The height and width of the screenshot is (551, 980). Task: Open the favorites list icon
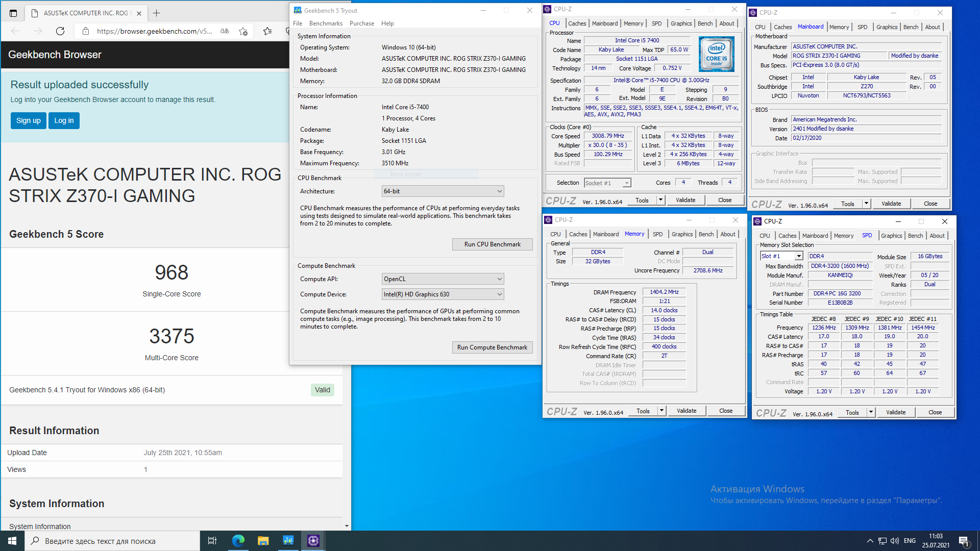tap(267, 31)
